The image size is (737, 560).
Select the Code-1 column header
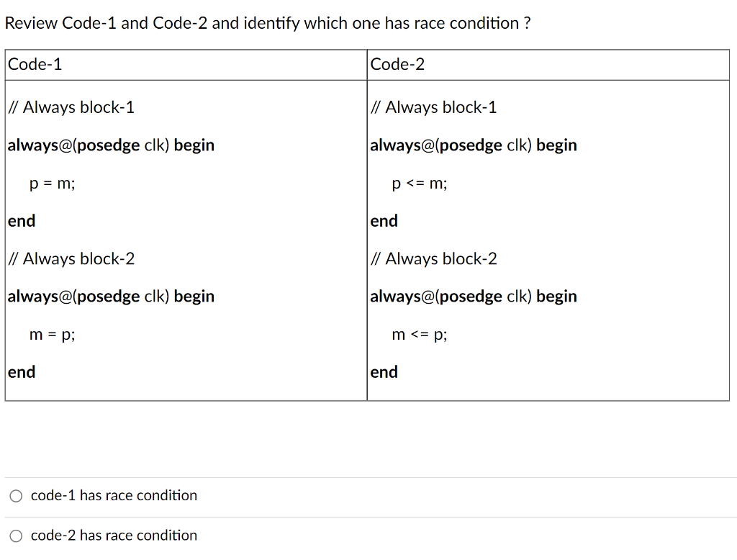[x=35, y=64]
